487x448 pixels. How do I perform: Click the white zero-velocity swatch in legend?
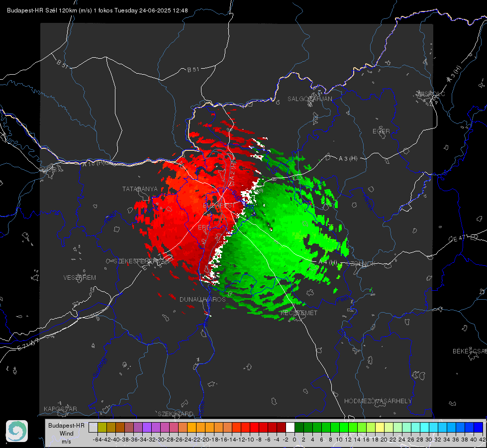290,427
